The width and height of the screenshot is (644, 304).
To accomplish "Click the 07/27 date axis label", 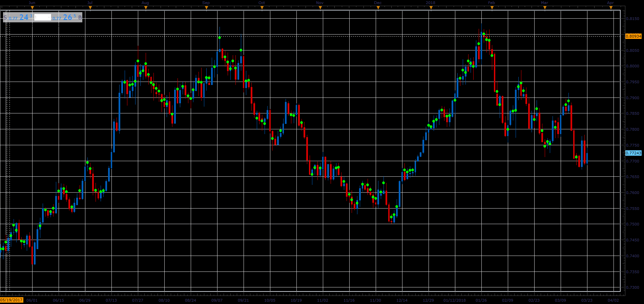I will [x=138, y=300].
